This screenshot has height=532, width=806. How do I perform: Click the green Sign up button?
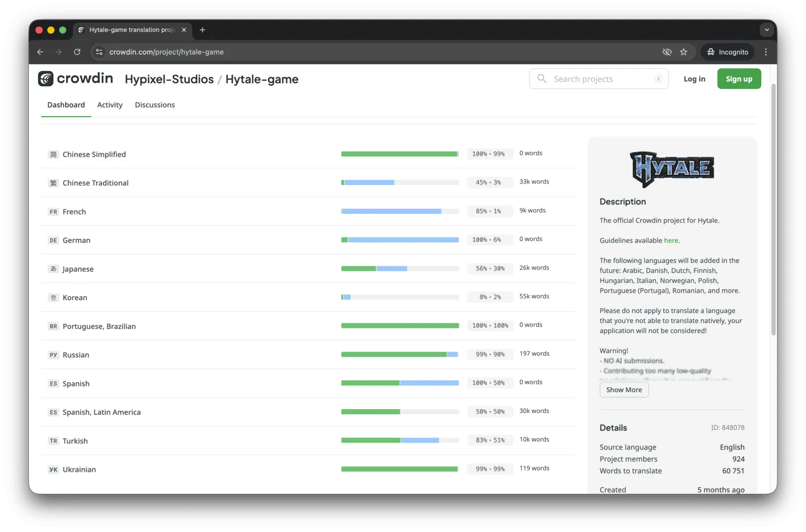pos(739,79)
